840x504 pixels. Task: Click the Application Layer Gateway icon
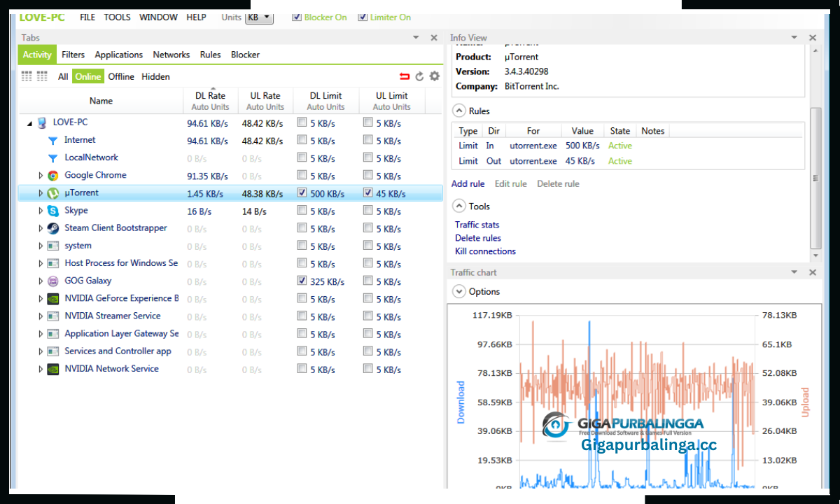tap(52, 334)
